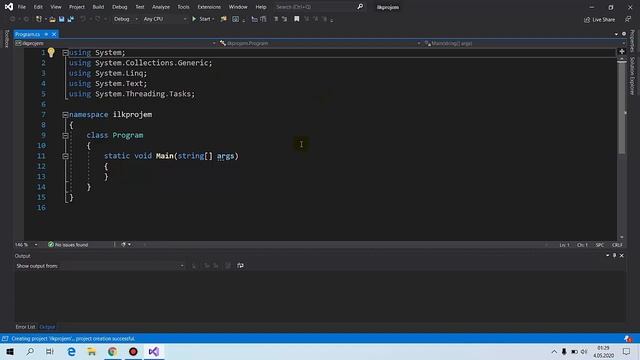Click the red recorder app taskbar icon

(133, 351)
